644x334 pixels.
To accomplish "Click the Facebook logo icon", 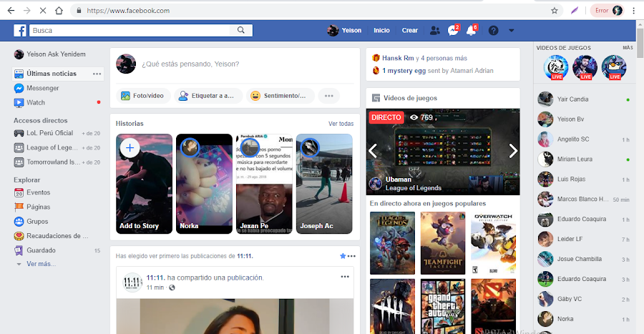I will (x=20, y=30).
